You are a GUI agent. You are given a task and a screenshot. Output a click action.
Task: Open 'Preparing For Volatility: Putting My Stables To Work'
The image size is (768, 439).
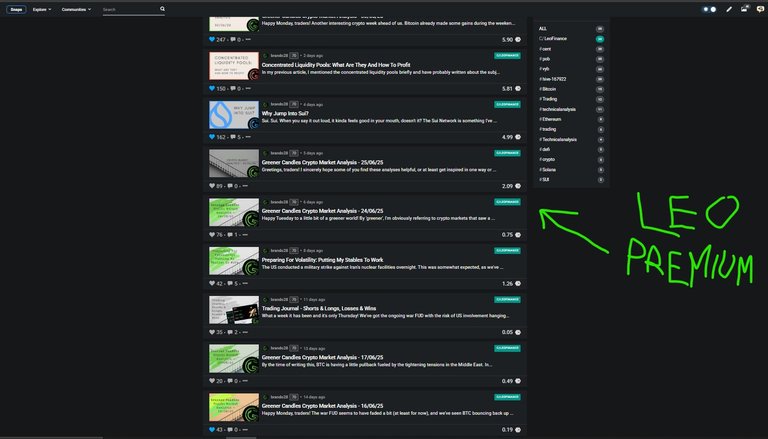[322, 260]
